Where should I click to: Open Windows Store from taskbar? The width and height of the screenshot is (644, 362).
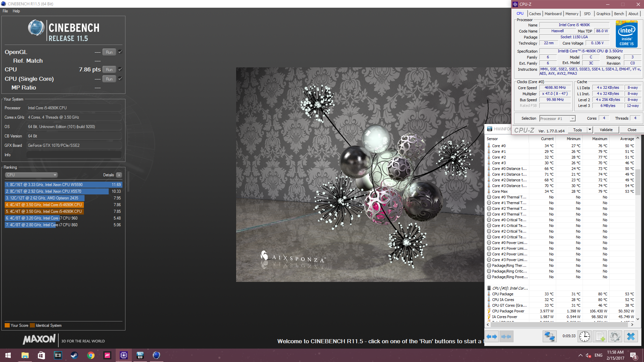tap(41, 355)
